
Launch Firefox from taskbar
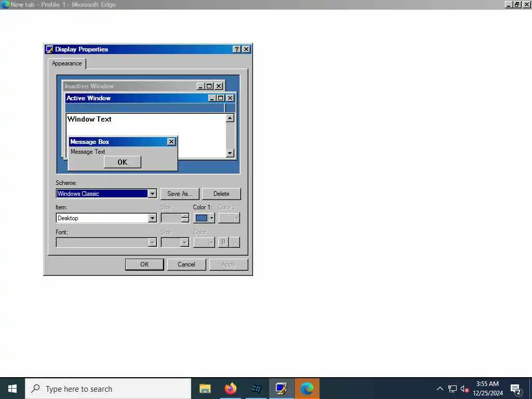230,389
